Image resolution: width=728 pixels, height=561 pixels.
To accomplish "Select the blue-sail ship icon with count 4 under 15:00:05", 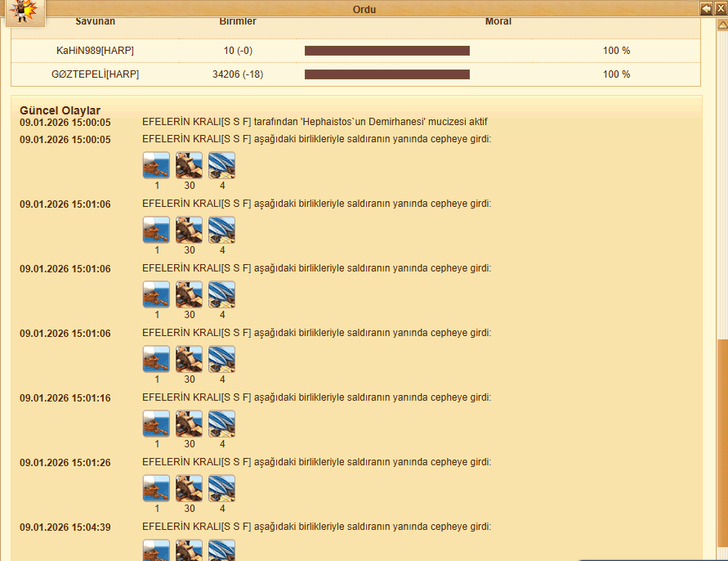I will (221, 165).
